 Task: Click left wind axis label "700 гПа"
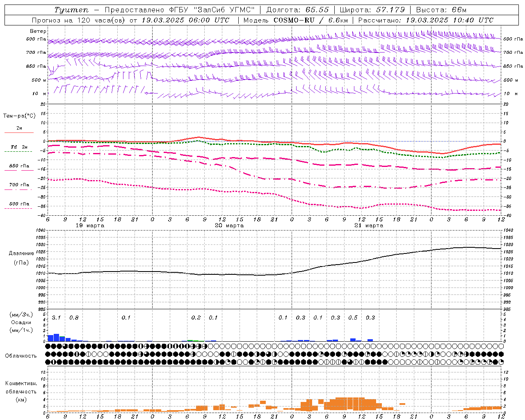click(x=36, y=52)
